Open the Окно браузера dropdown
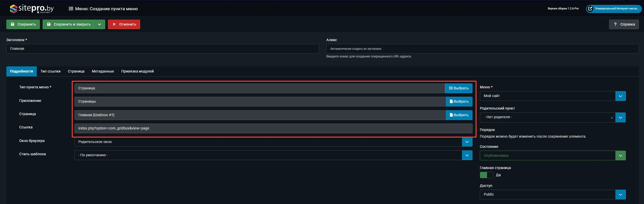Screen dimensions: 644x204 point(467,142)
